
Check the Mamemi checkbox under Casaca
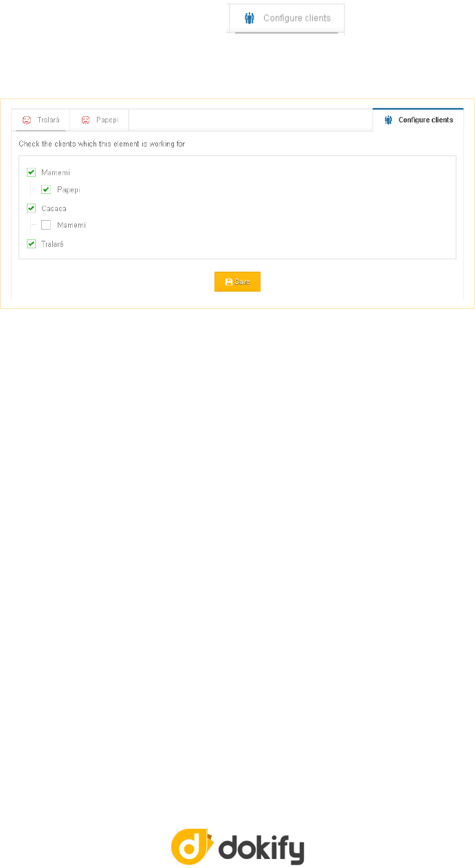[46, 225]
